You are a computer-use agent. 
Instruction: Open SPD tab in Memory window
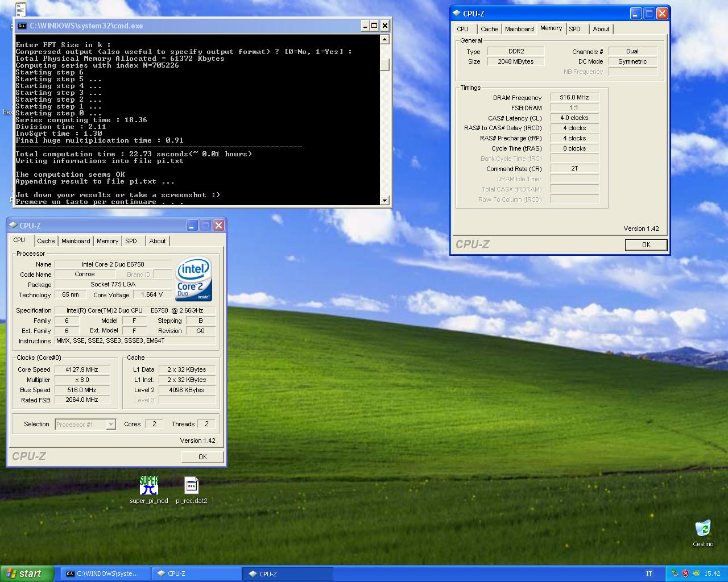tap(575, 29)
